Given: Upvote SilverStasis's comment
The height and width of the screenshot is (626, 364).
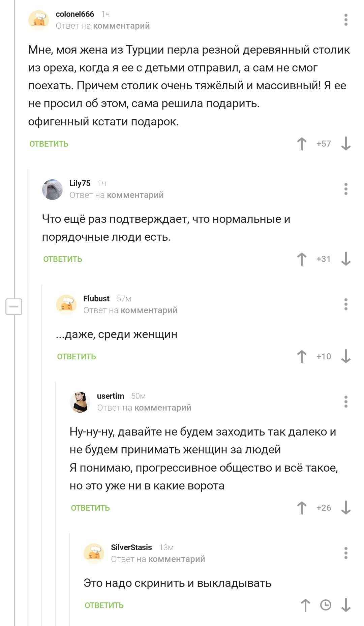Looking at the screenshot, I should (305, 605).
